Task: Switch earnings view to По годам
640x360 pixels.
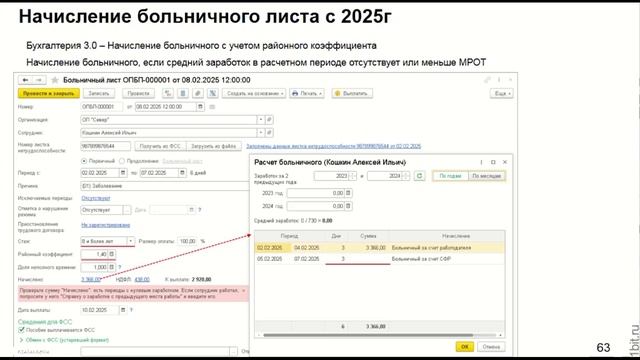Action: pyautogui.click(x=450, y=176)
